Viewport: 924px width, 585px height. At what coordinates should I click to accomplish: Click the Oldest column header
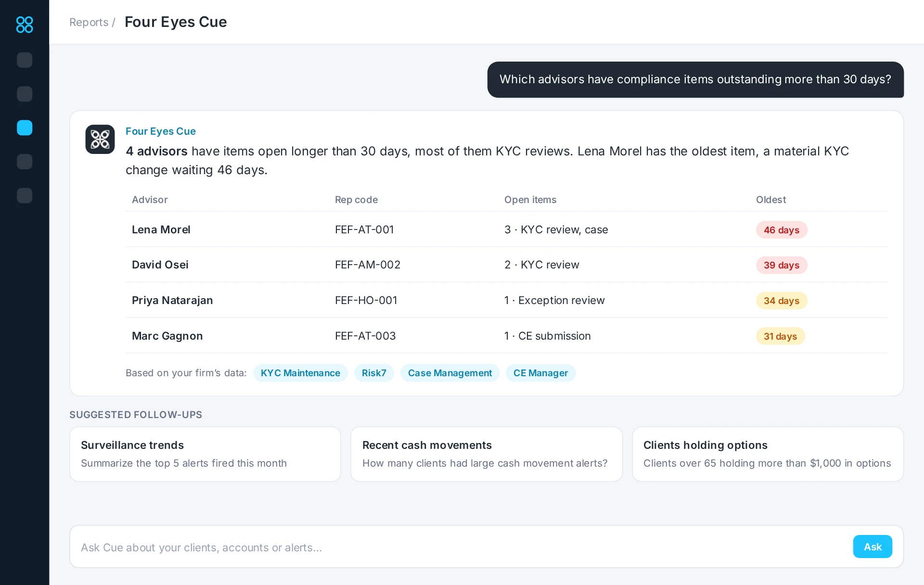(x=771, y=200)
